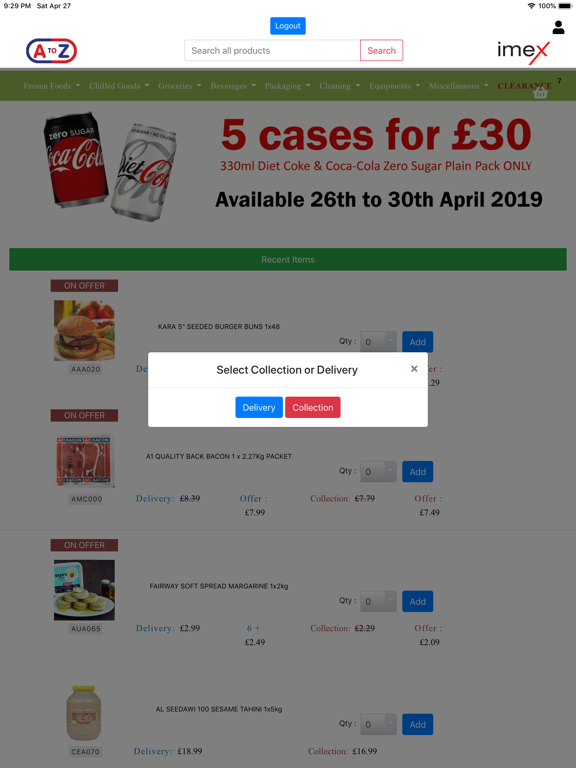Add A1 Quality Back Bacon to basket

pos(417,472)
